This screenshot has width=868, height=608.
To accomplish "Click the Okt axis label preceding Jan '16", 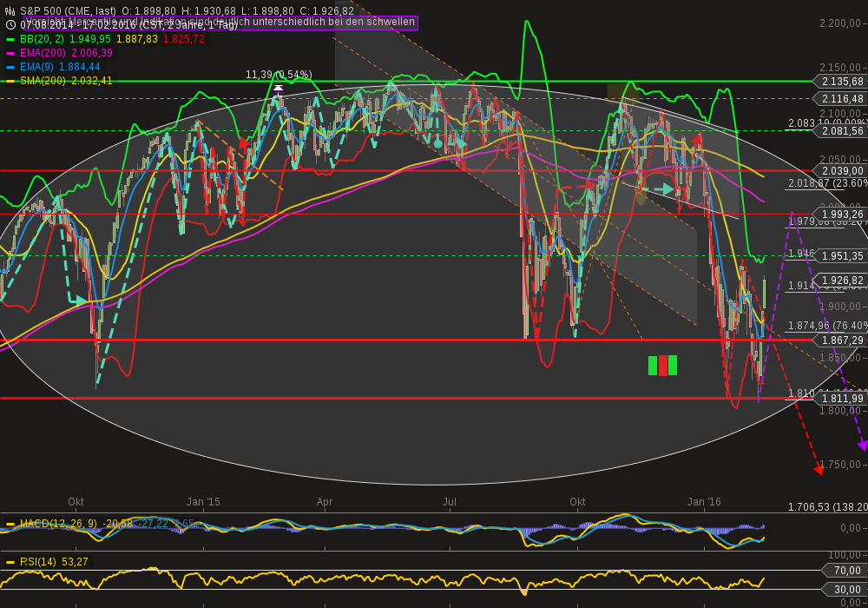I will click(577, 502).
